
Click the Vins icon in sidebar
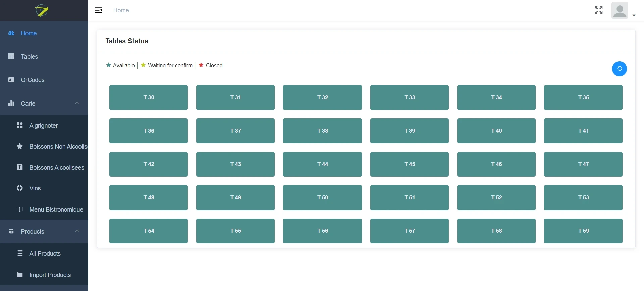point(20,188)
